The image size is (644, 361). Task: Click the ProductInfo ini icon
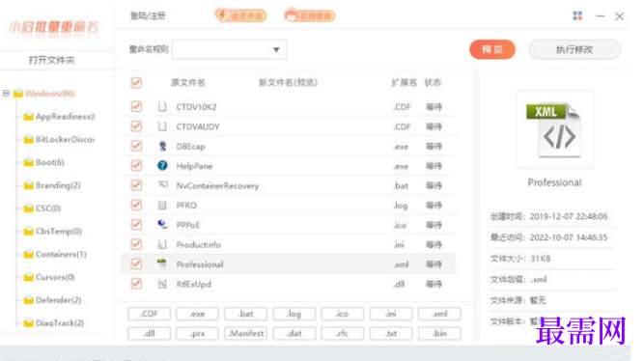162,244
